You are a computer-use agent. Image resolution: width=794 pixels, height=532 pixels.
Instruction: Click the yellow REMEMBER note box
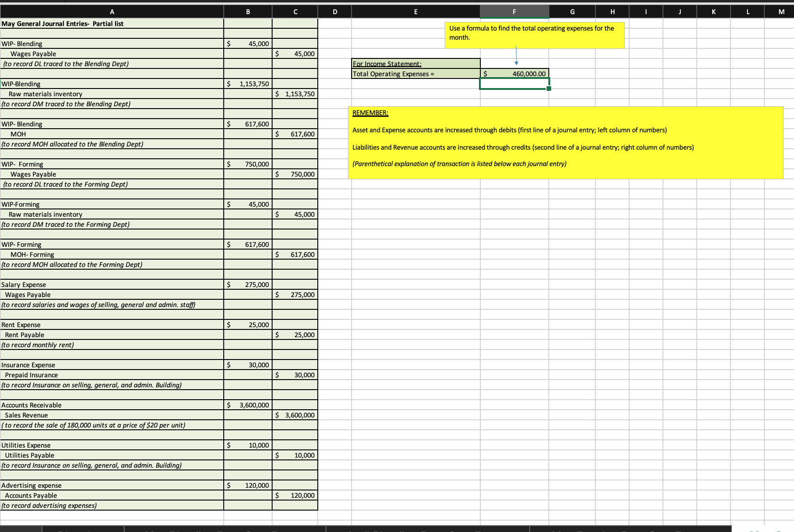click(x=566, y=142)
